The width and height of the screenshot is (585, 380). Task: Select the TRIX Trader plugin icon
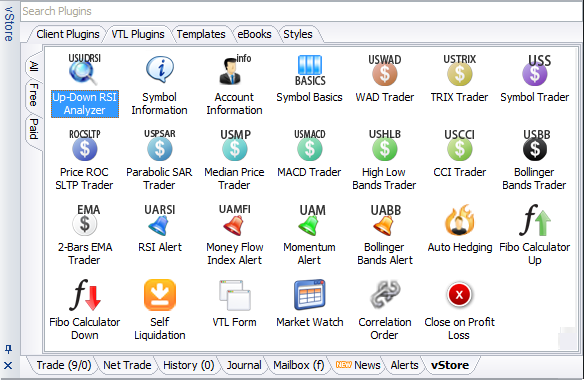click(460, 70)
